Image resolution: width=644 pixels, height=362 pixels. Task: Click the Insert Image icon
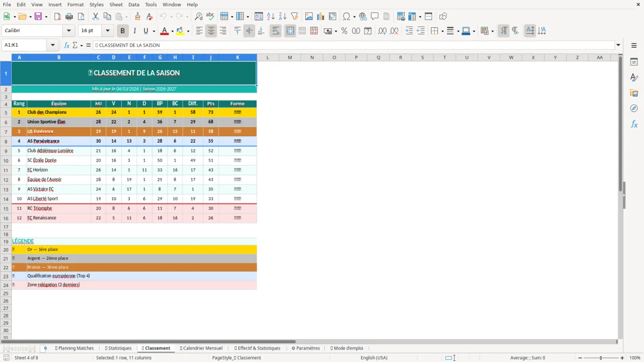(x=309, y=17)
